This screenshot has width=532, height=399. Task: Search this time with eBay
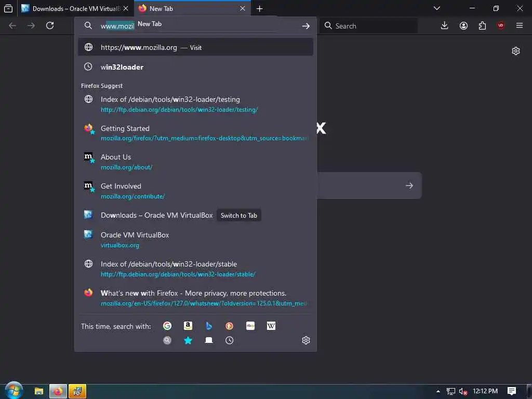(x=250, y=326)
